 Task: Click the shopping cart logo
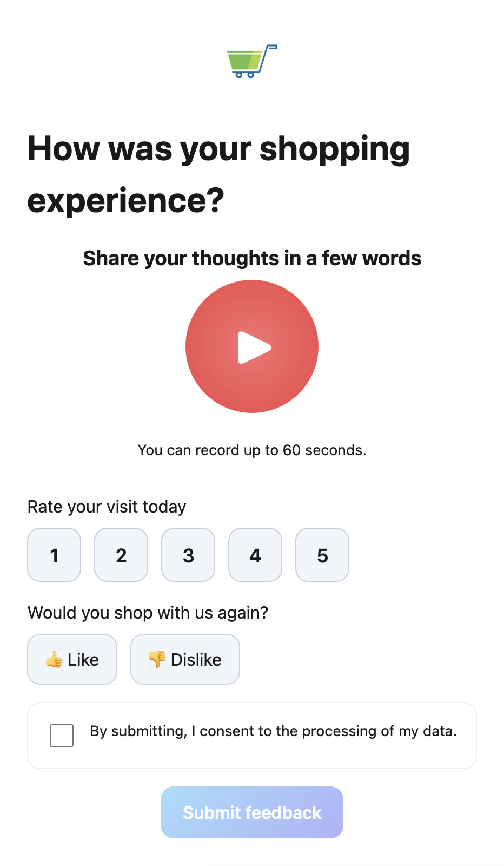[x=252, y=61]
